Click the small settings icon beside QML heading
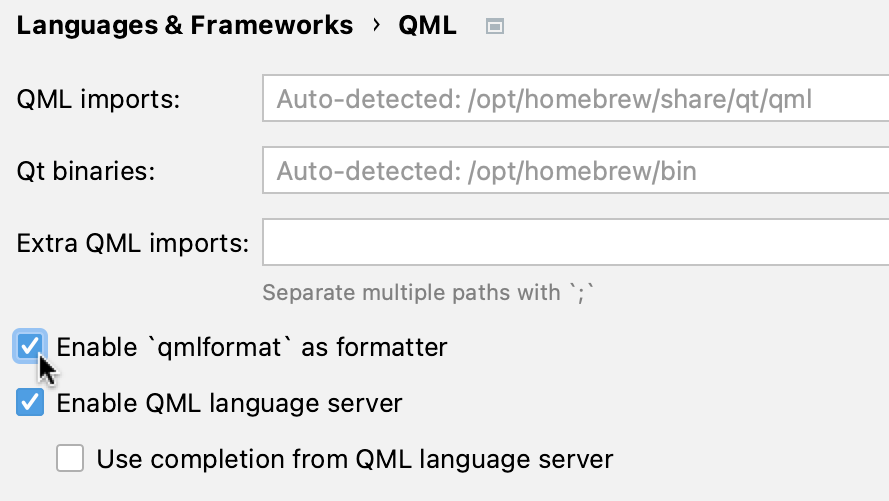 click(493, 27)
